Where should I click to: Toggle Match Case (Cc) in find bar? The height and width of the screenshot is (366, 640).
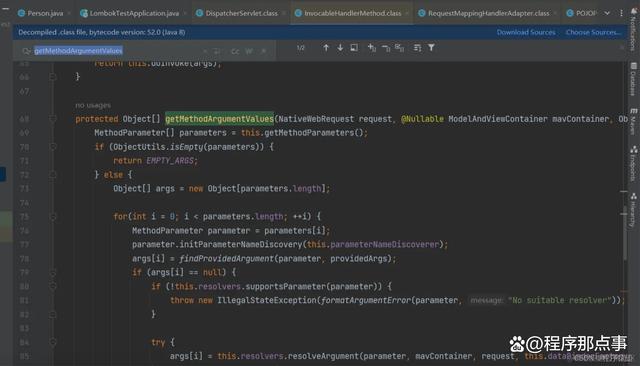(235, 51)
